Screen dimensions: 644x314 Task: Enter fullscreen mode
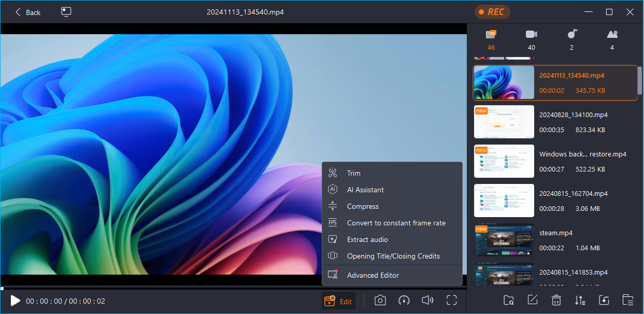(x=451, y=301)
